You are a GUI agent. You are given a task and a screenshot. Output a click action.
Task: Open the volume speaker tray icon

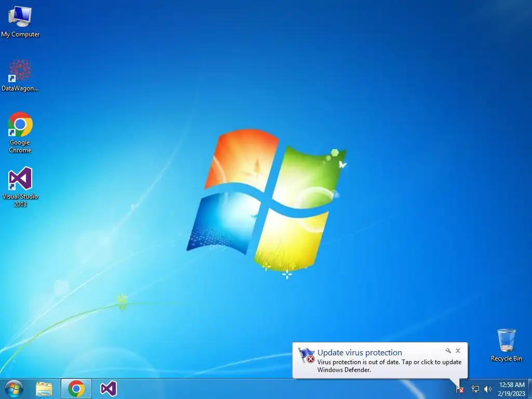(488, 389)
